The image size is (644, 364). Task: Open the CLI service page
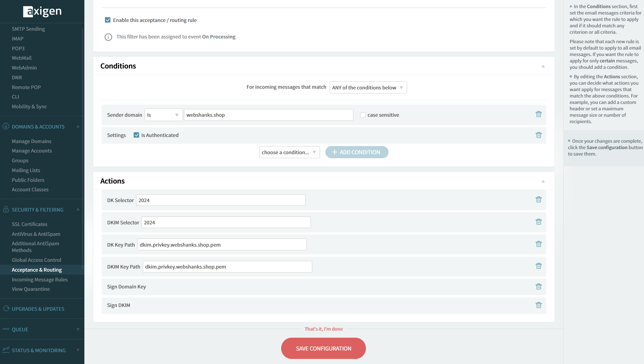pyautogui.click(x=16, y=97)
